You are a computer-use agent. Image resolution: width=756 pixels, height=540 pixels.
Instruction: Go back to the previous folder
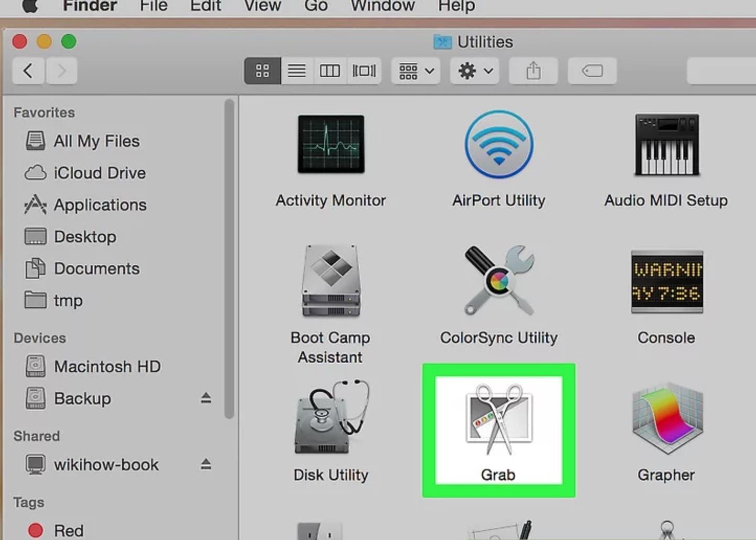point(28,71)
